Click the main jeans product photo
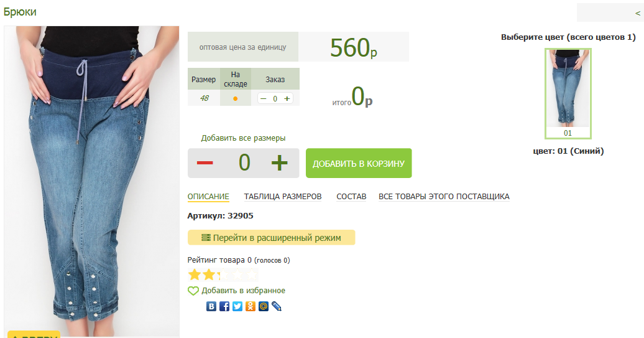Viewport: 644px width, 338px height. 91,181
